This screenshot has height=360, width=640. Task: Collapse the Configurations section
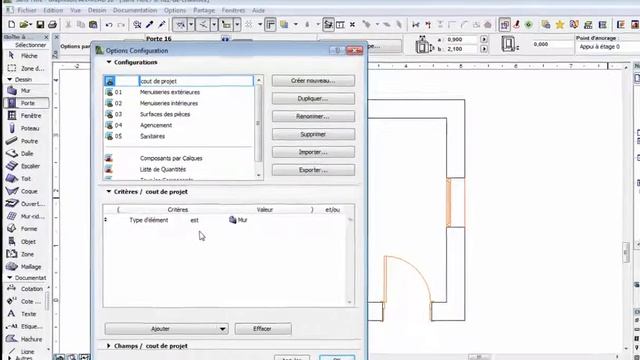[x=109, y=62]
